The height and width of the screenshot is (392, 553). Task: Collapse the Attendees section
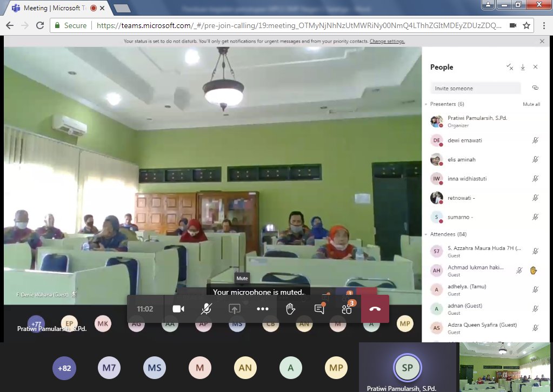425,234
